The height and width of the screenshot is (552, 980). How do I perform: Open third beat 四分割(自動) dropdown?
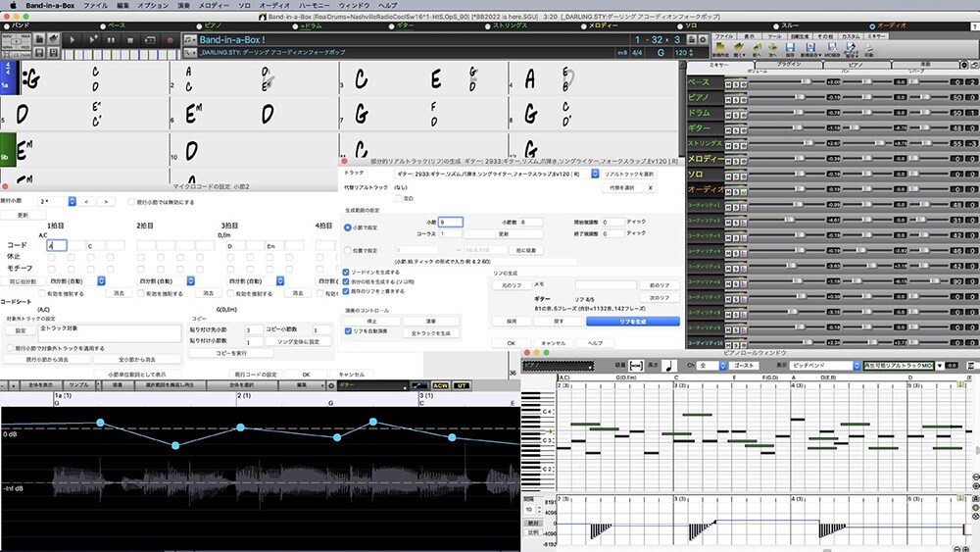pos(256,281)
